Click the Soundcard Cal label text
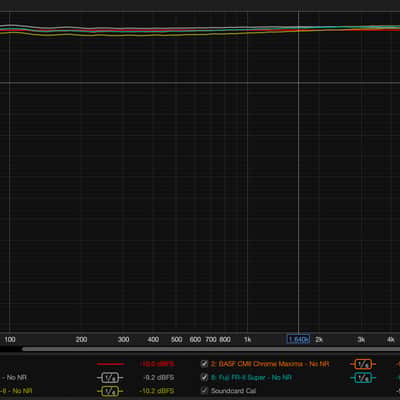This screenshot has height=400, width=400. 233,391
